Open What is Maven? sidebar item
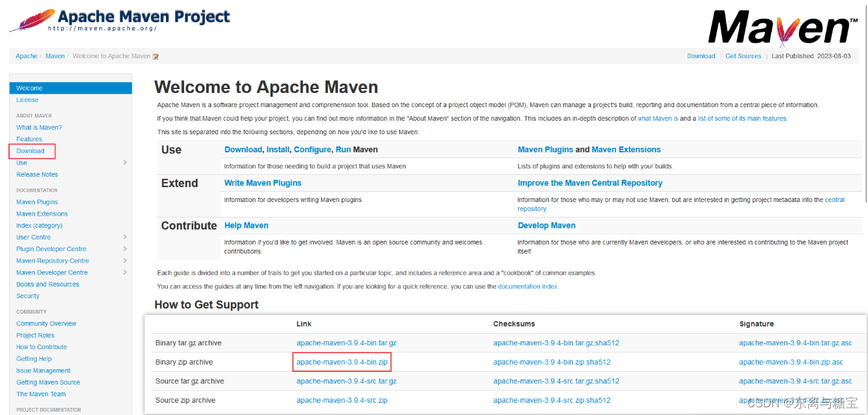Image resolution: width=868 pixels, height=415 pixels. 39,128
